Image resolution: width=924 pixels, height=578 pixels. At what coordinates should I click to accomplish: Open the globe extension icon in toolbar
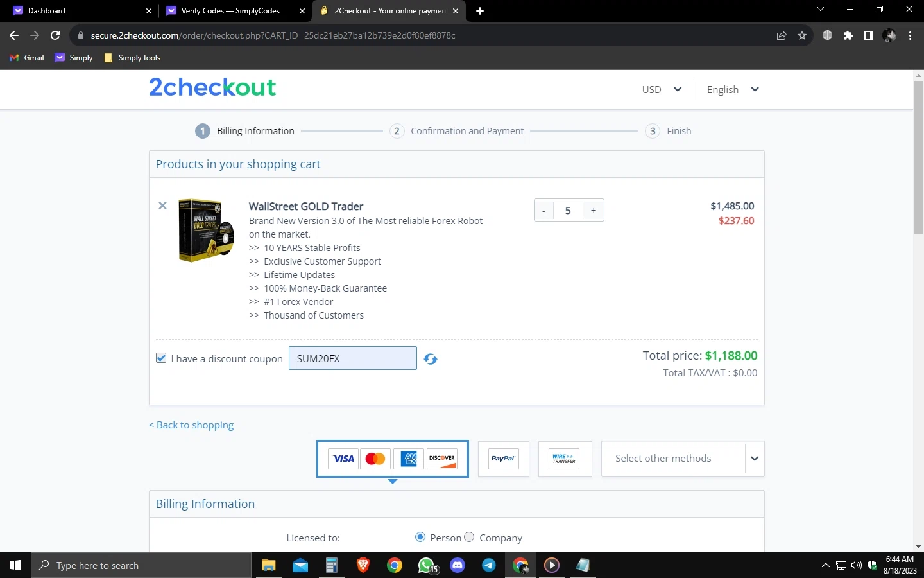[x=828, y=35]
